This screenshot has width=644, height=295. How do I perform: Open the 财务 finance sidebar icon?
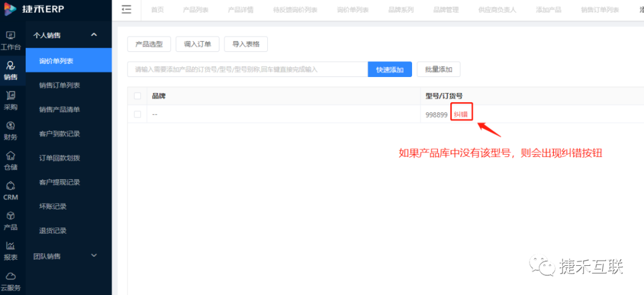click(x=11, y=131)
